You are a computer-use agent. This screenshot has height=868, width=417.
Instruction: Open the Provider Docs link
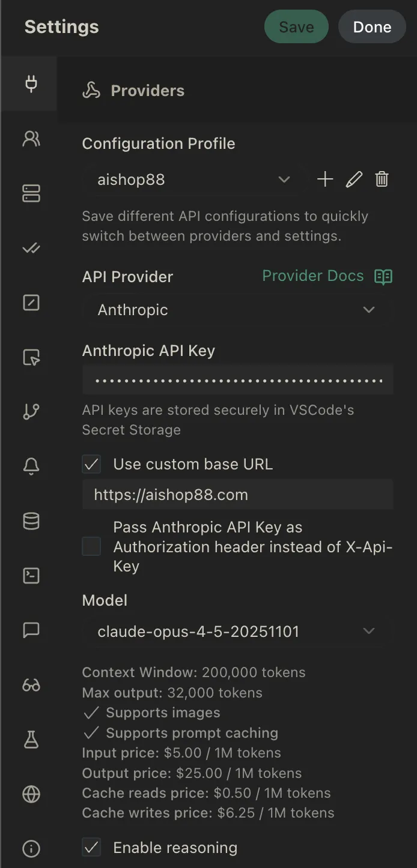click(x=312, y=276)
